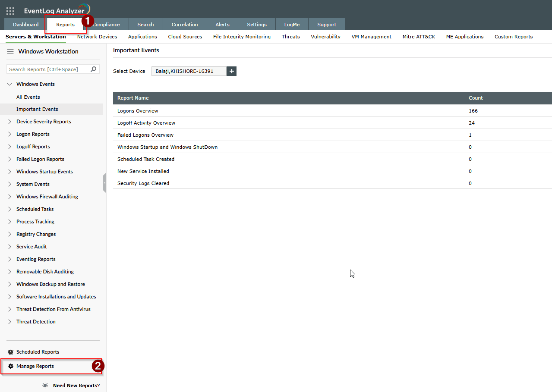The width and height of the screenshot is (552, 392).
Task: Add device with the plus button
Action: [232, 71]
